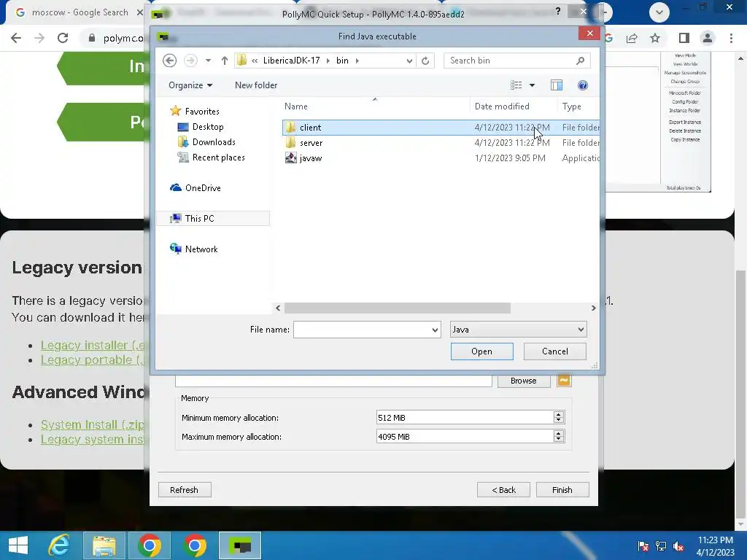Viewport: 747px width, 560px height.
Task: Open PollyMC taskbar icon
Action: click(x=239, y=545)
